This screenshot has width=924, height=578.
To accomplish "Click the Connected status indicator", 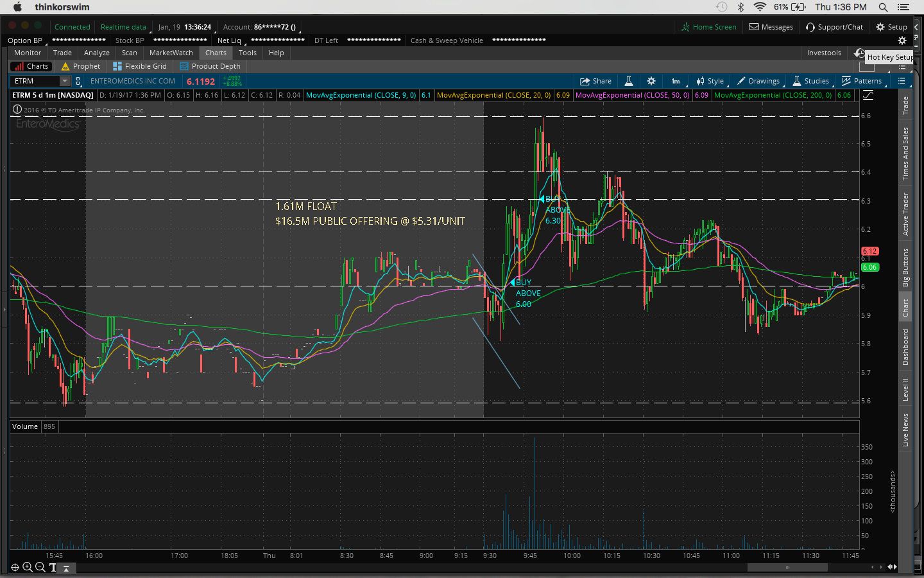I will click(73, 27).
